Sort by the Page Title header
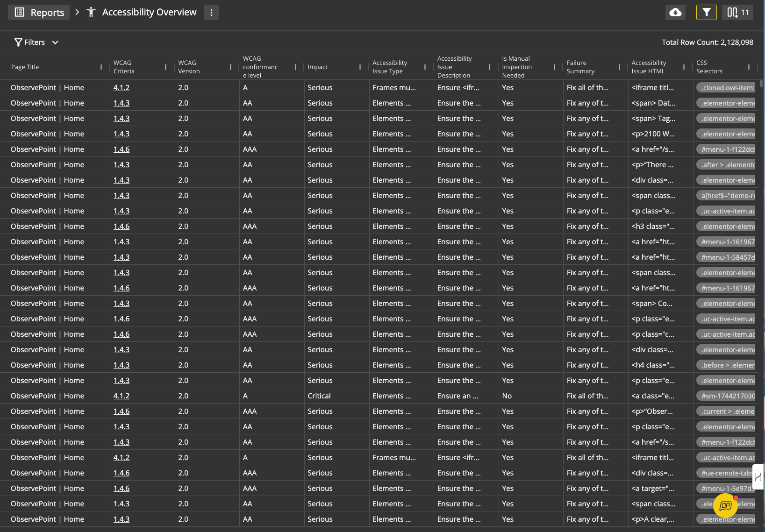Image resolution: width=765 pixels, height=532 pixels. (x=25, y=67)
